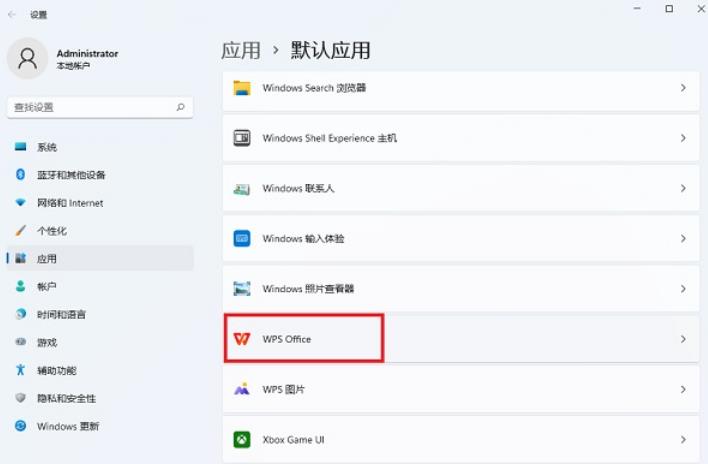The image size is (708, 464).
Task: Open Windows 联系人 default app entry
Action: (461, 188)
